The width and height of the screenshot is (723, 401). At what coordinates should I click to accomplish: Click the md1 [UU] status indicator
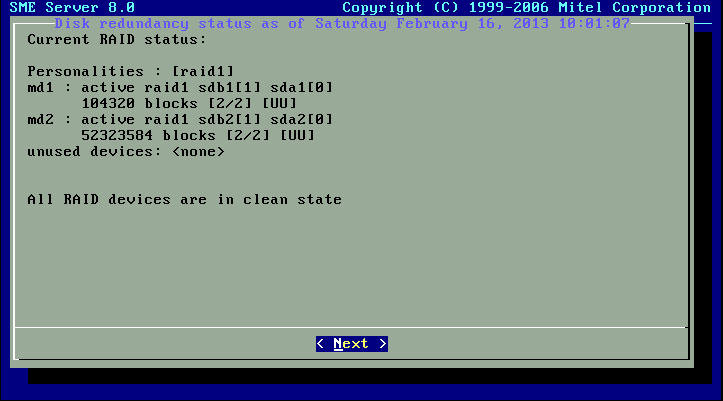point(279,103)
